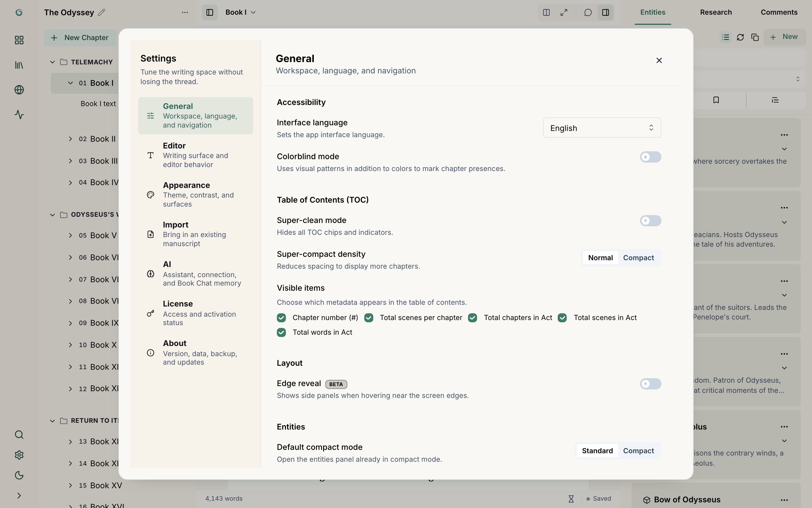Expand the 05 Book V chapter
812x508 pixels.
click(x=70, y=236)
